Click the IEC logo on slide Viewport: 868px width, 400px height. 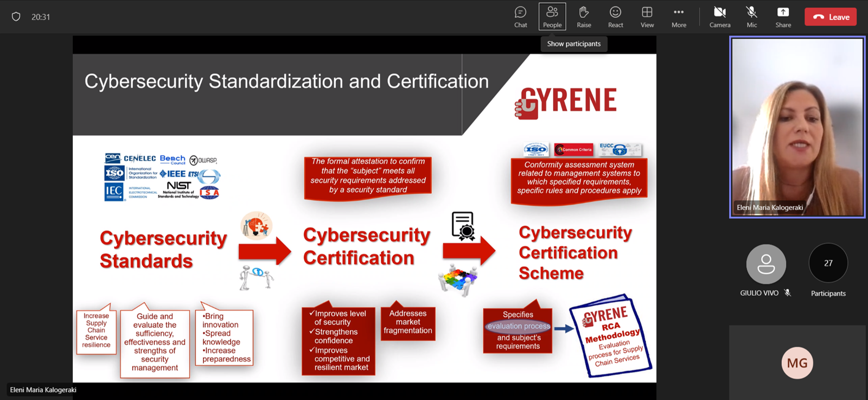[x=114, y=192]
